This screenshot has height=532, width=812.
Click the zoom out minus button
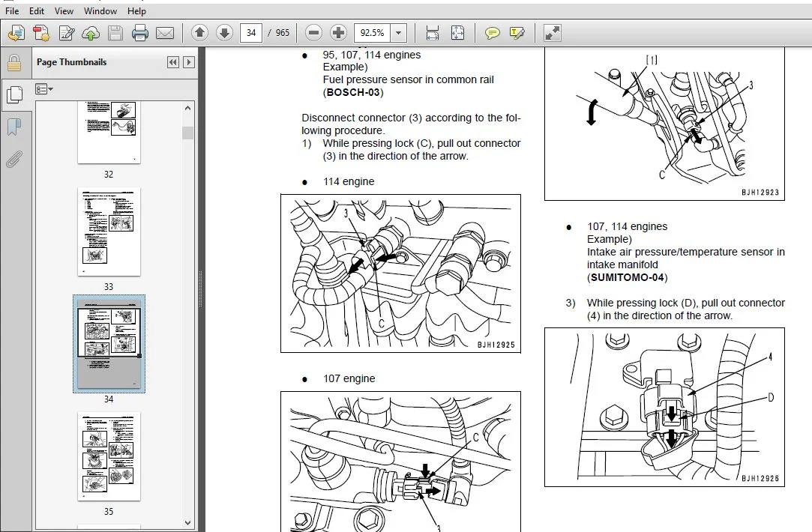pos(313,33)
